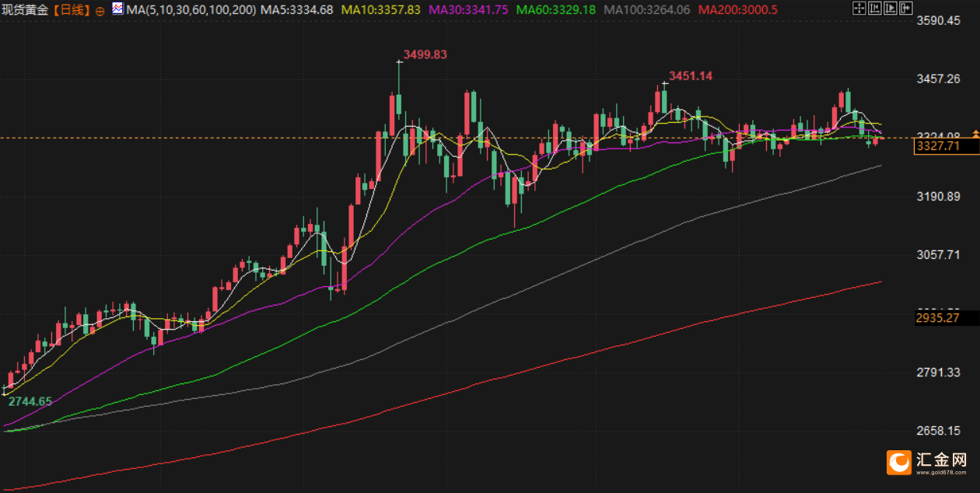The image size is (980, 493).
Task: Click the MA100:3264.06 readout
Action: 647,10
